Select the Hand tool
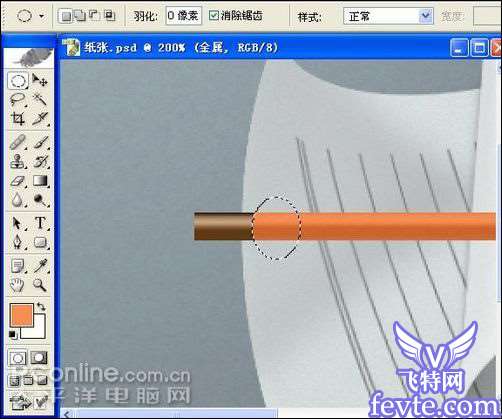 [x=18, y=285]
